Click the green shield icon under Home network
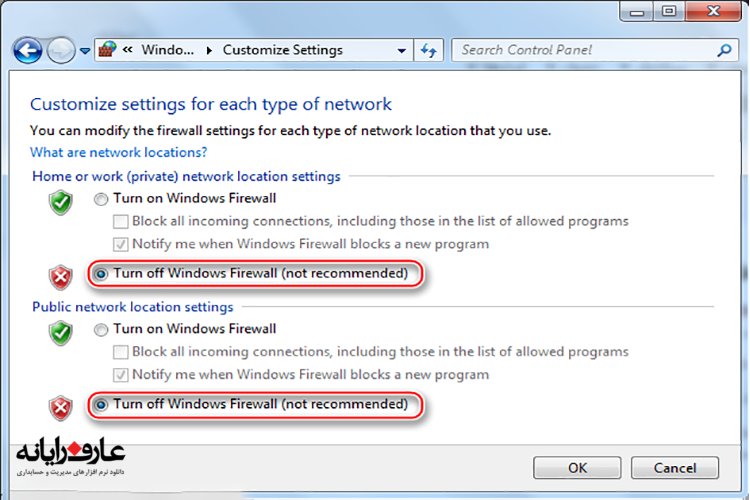This screenshot has width=750, height=500. click(x=62, y=203)
